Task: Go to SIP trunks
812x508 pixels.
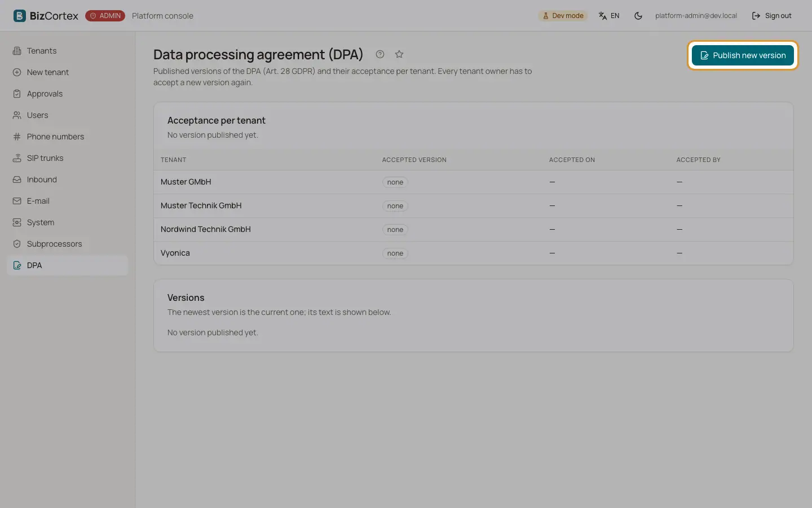Action: 68,158
